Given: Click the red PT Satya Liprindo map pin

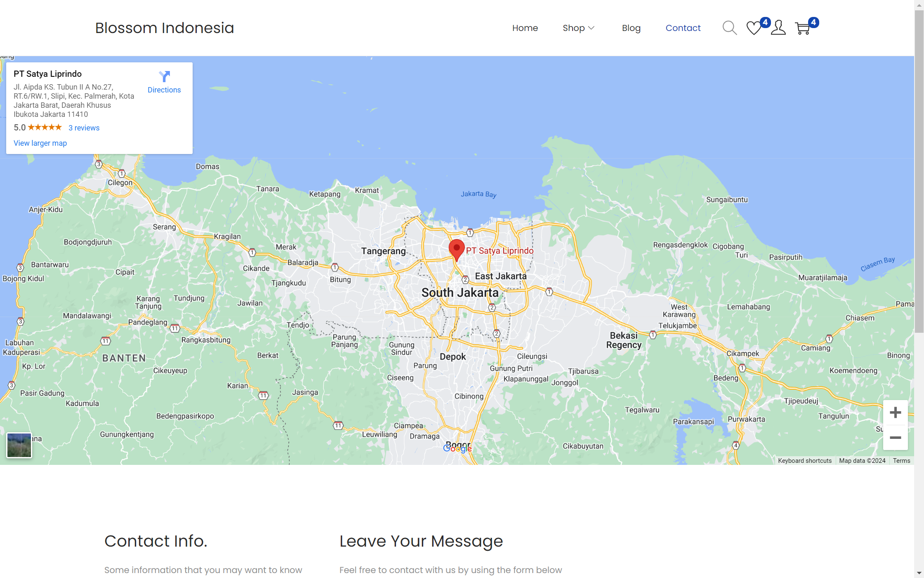Looking at the screenshot, I should (x=456, y=249).
